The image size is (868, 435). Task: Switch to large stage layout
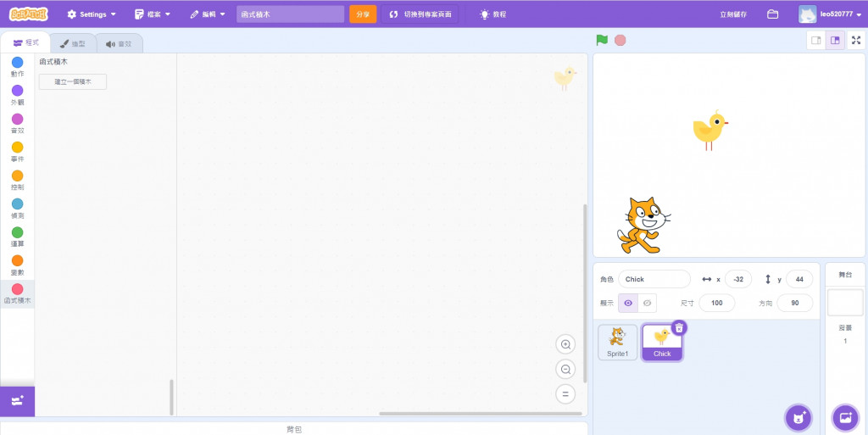(835, 40)
